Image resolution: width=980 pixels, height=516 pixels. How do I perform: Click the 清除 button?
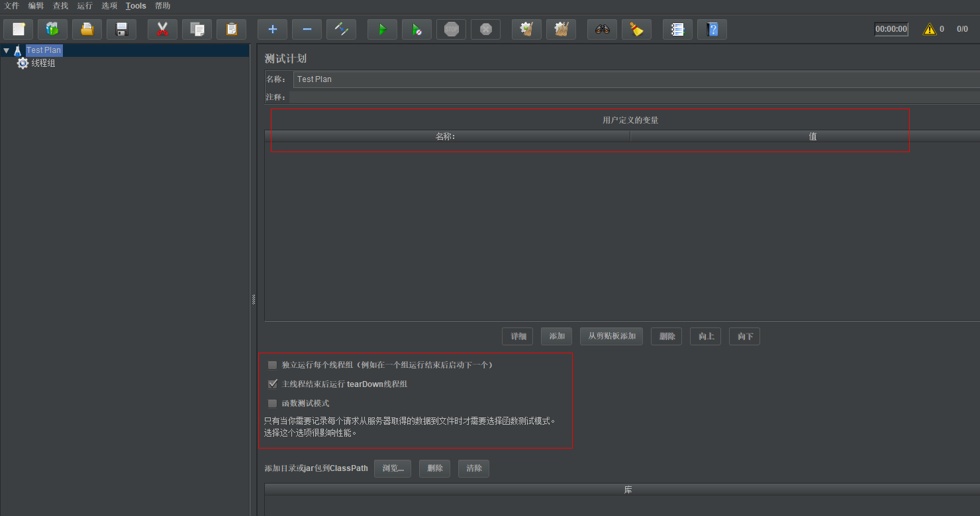tap(473, 468)
